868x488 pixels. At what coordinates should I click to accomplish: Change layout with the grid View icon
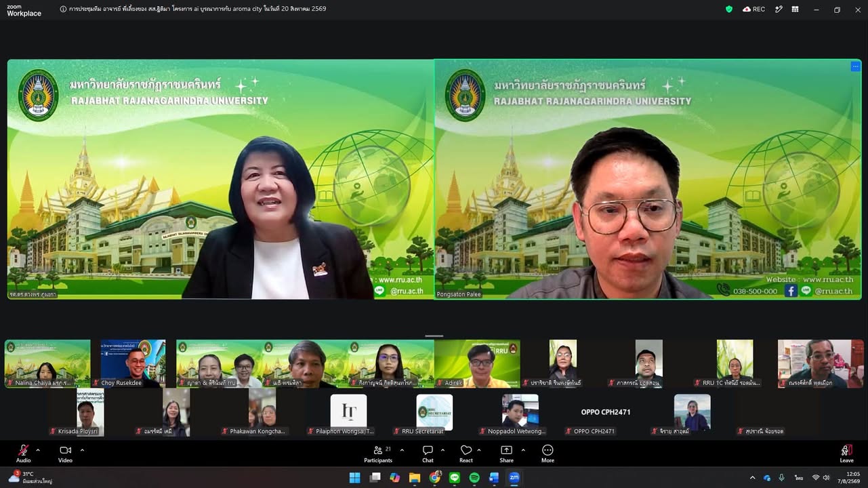click(795, 9)
